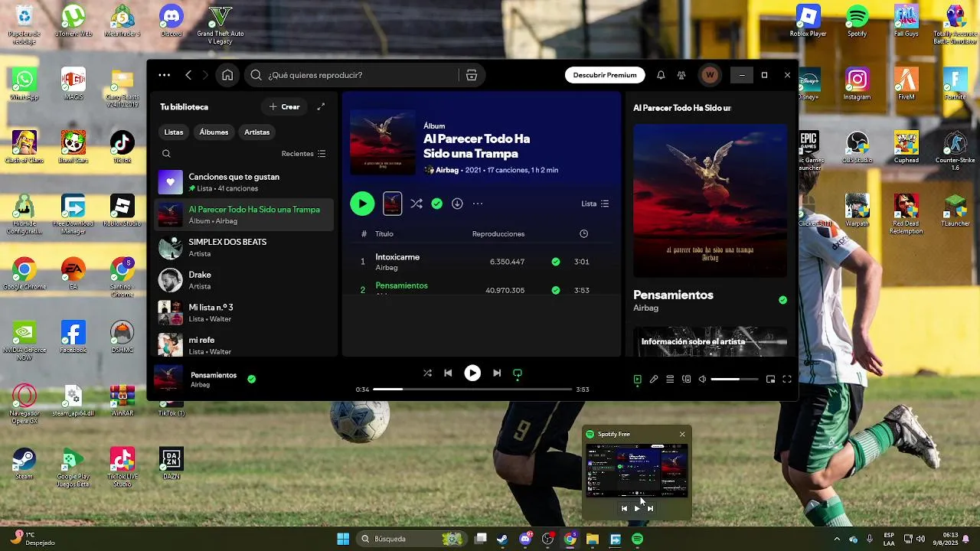Download the album with the arrow circle icon

[x=457, y=204]
